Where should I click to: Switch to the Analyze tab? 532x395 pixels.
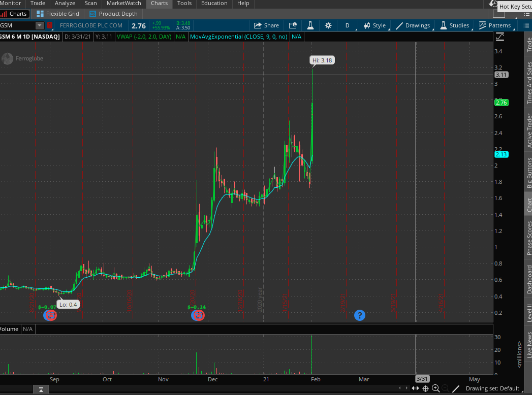65,4
